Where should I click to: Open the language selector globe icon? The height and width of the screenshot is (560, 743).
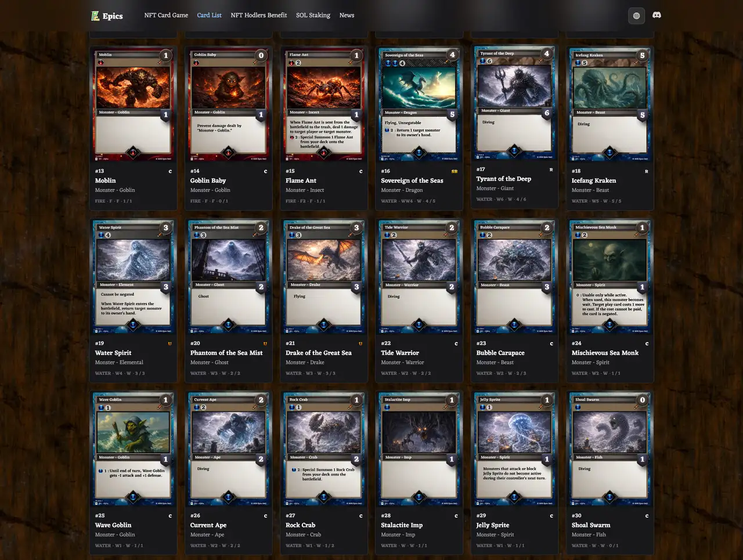636,16
